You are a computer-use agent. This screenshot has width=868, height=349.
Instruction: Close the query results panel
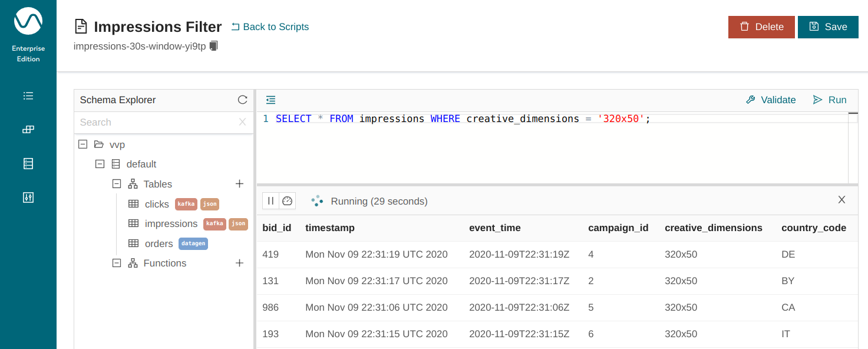coord(841,200)
